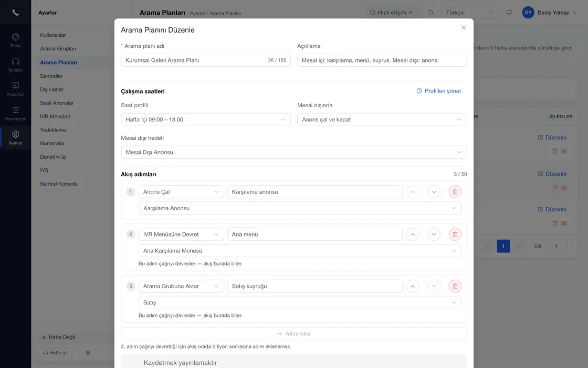This screenshot has height=368, width=588.
Task: Open the notifications bell
Action: point(430,13)
